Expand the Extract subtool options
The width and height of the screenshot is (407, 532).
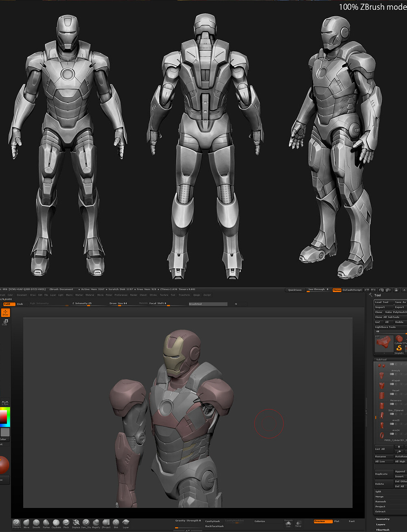(381, 511)
